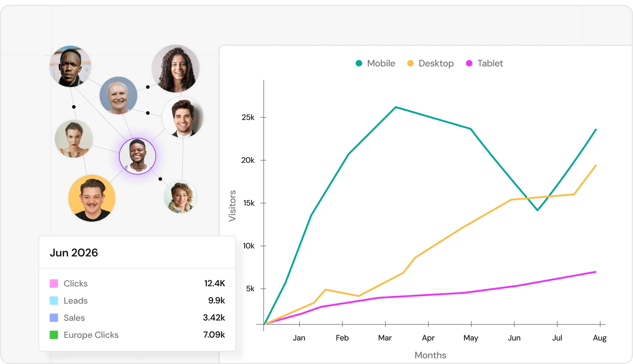
Task: Click the bearded man in suit avatar
Action: coord(183,117)
